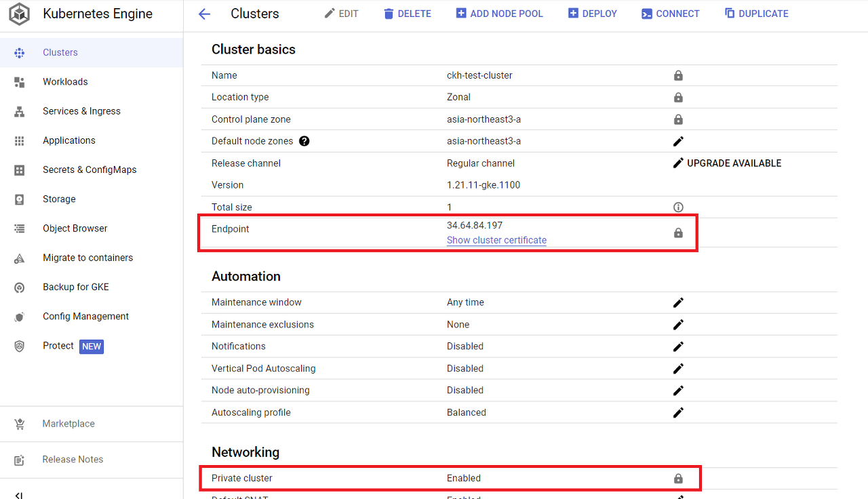Screen dimensions: 868x499
Task: Edit Autoscaling profile with pencil icon
Action: pos(678,412)
